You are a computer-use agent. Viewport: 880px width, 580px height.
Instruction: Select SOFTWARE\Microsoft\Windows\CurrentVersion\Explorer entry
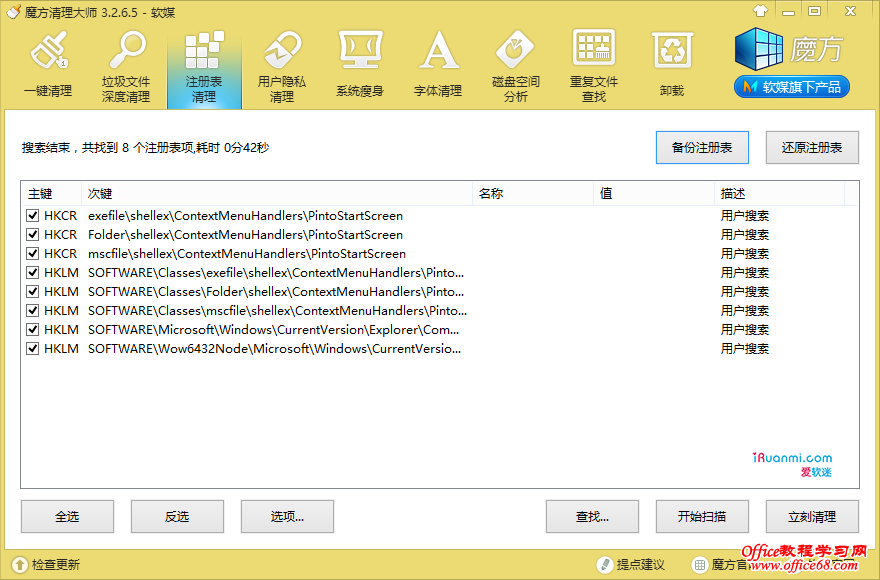[273, 330]
